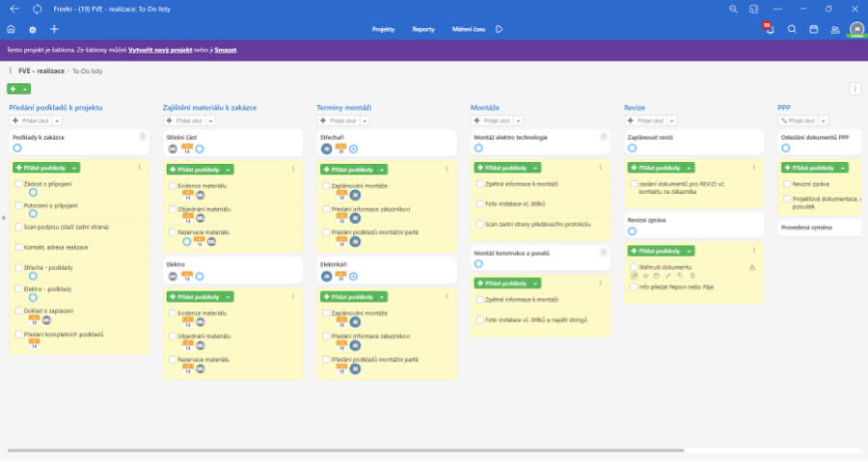Click trash icon under Stáhnutí dokumentu
Viewport: 868px width, 462px height.
(x=692, y=276)
